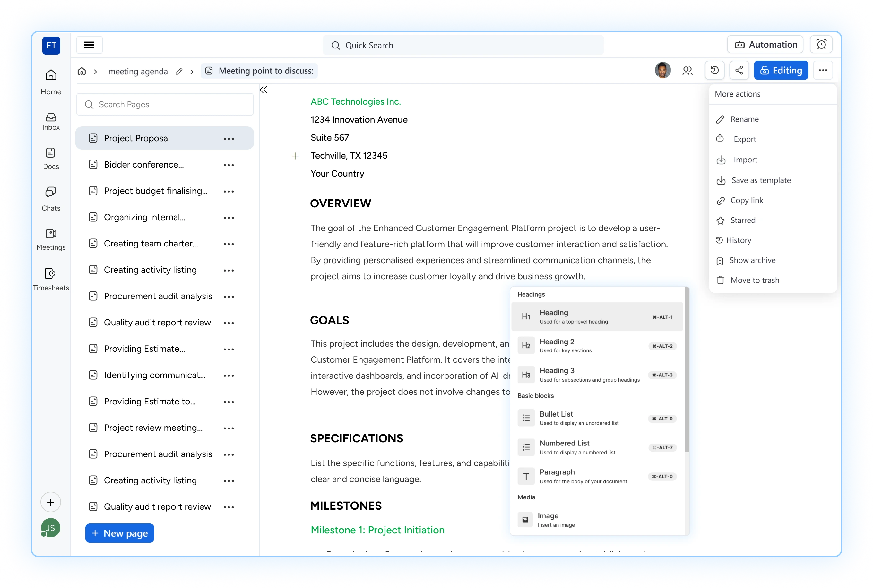Viewport: 873px width, 588px height.
Task: Click home icon in breadcrumb
Action: click(82, 71)
